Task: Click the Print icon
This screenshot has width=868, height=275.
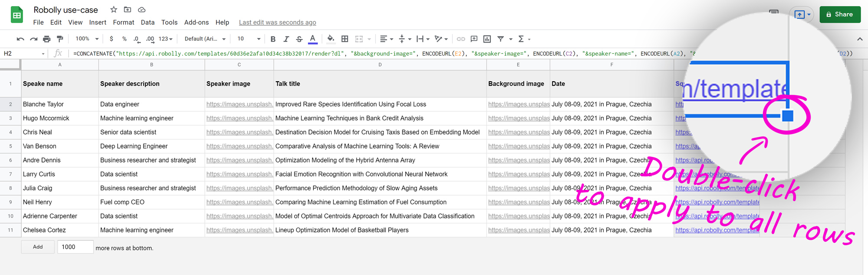Action: pyautogui.click(x=47, y=39)
